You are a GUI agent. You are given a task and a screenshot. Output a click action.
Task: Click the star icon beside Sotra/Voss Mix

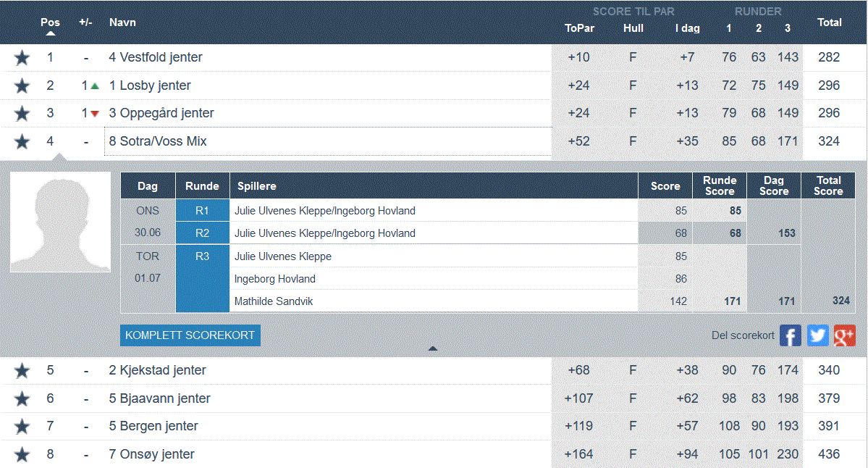point(22,142)
